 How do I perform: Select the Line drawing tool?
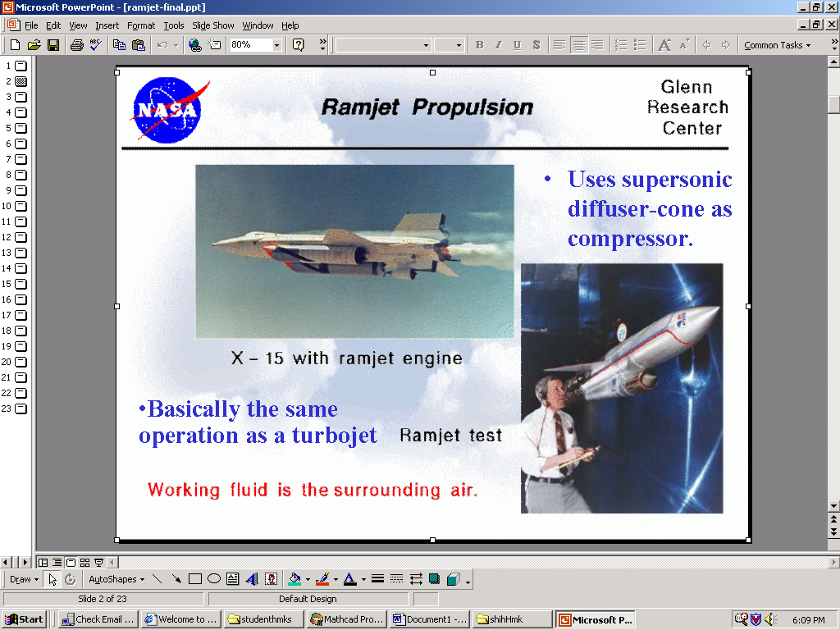pyautogui.click(x=157, y=579)
